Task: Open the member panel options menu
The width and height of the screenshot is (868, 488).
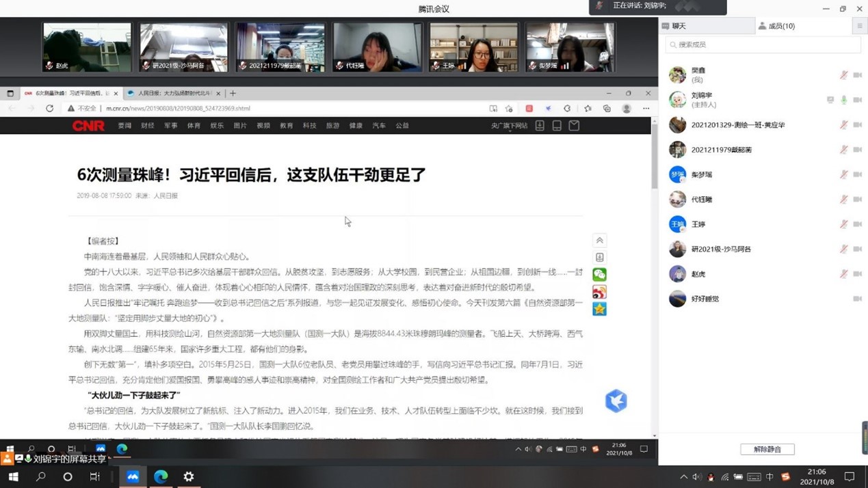Action: tap(860, 26)
